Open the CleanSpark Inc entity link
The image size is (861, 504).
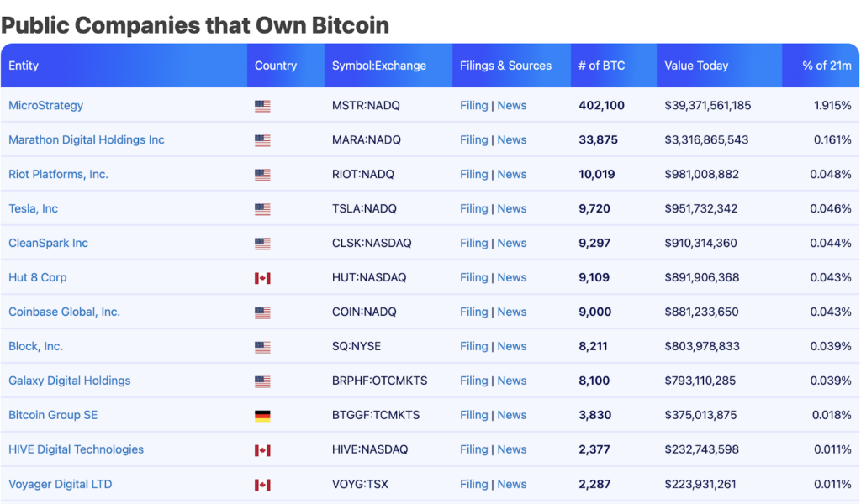pyautogui.click(x=48, y=244)
